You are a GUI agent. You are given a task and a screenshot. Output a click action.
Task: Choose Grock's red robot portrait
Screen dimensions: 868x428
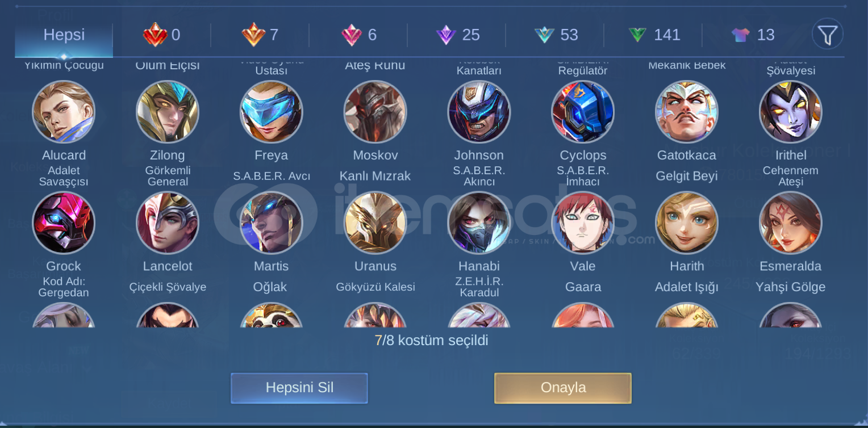(64, 223)
